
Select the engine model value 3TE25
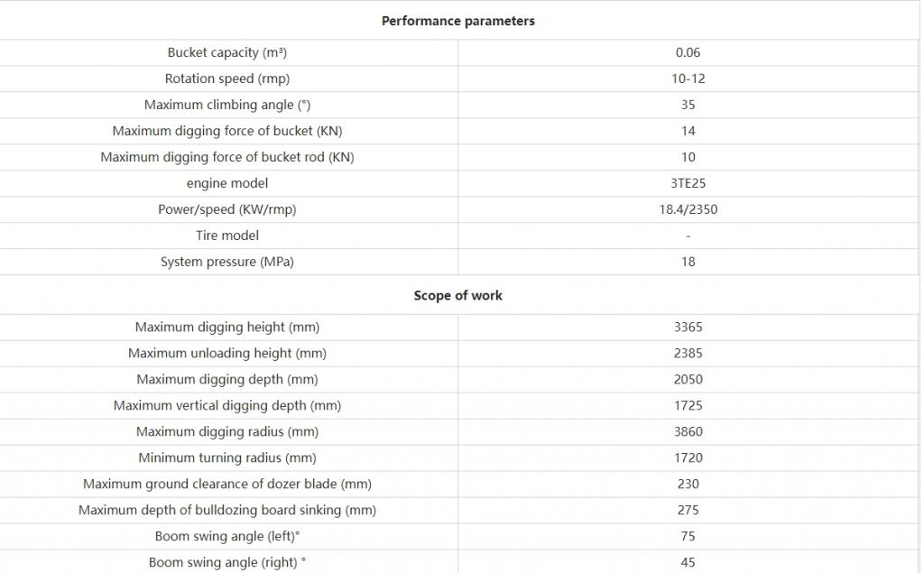click(688, 183)
